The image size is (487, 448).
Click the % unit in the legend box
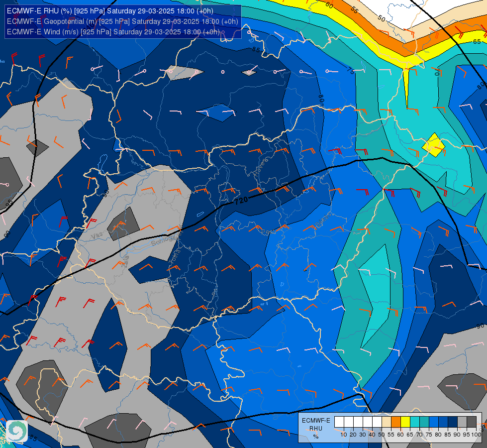coord(316,437)
